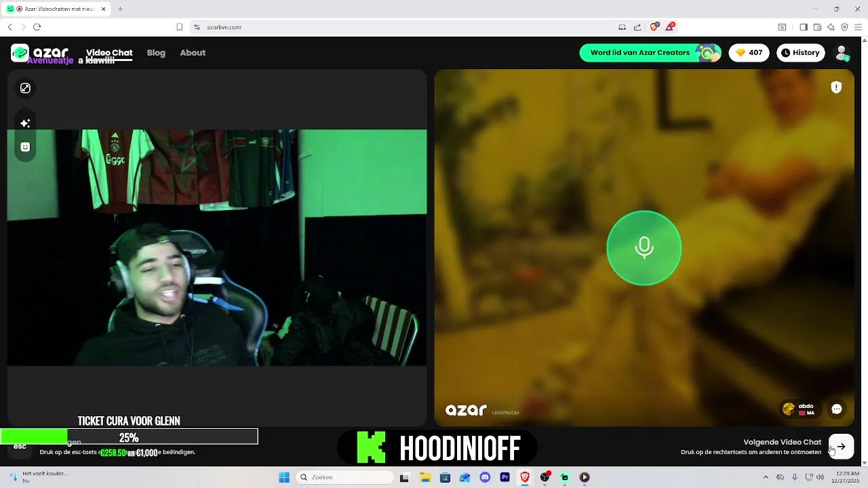Select the Azar Videochatten browser tab
Screen dimensions: 868x488
click(56, 9)
